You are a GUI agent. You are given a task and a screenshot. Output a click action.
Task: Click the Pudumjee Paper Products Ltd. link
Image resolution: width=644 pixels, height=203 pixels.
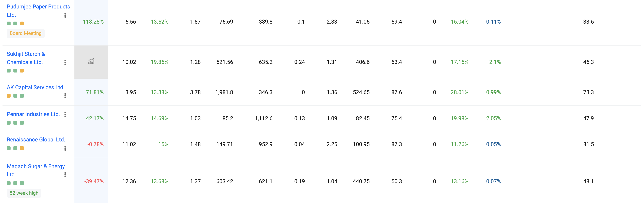point(38,7)
